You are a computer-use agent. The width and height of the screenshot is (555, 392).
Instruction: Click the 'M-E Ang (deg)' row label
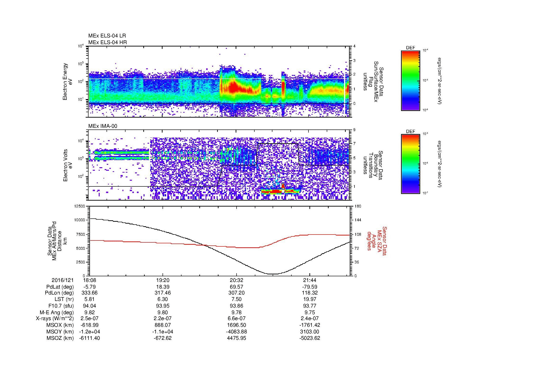57,312
